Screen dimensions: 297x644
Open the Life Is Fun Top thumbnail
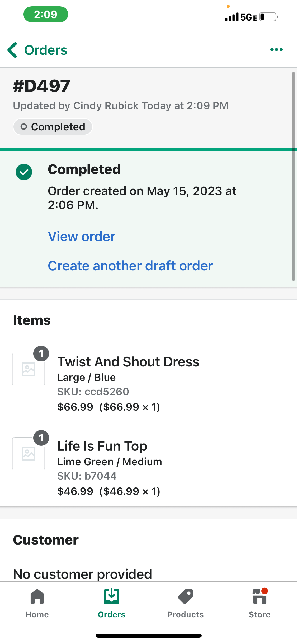(29, 454)
